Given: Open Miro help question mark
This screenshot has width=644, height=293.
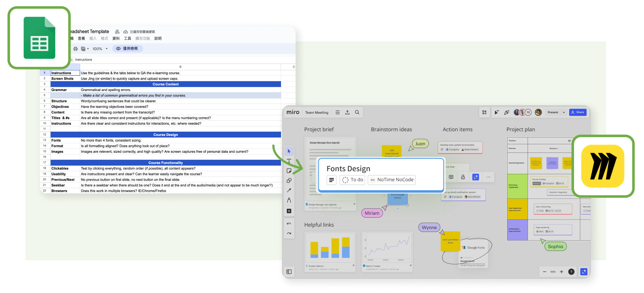Looking at the screenshot, I should [x=571, y=272].
